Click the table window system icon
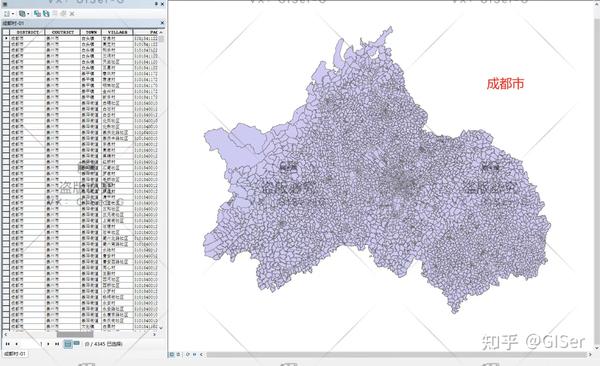Image resolution: width=600 pixels, height=366 pixels. [5, 4]
